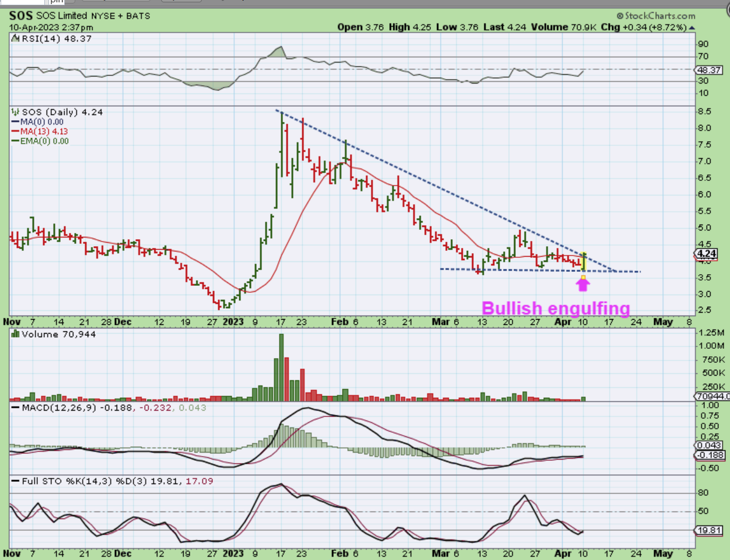This screenshot has width=730, height=560.
Task: Click the MACD -0.188 value tag
Action: (710, 456)
